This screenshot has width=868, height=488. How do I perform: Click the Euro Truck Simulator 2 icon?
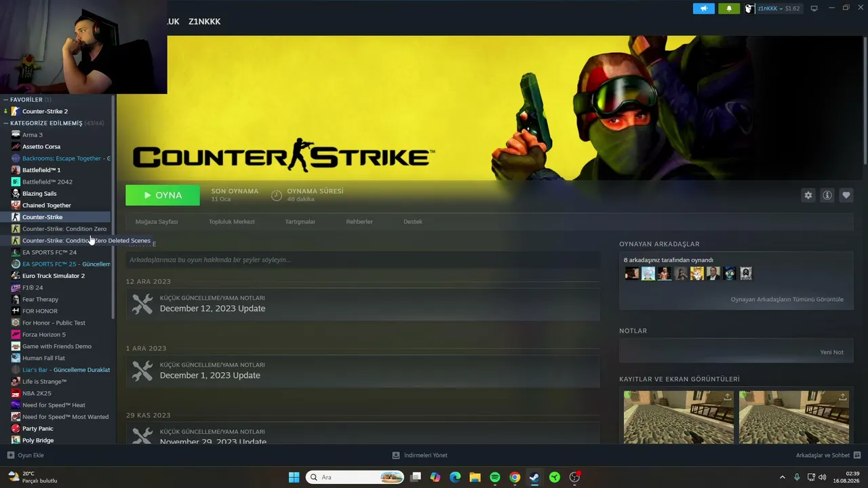pos(16,276)
